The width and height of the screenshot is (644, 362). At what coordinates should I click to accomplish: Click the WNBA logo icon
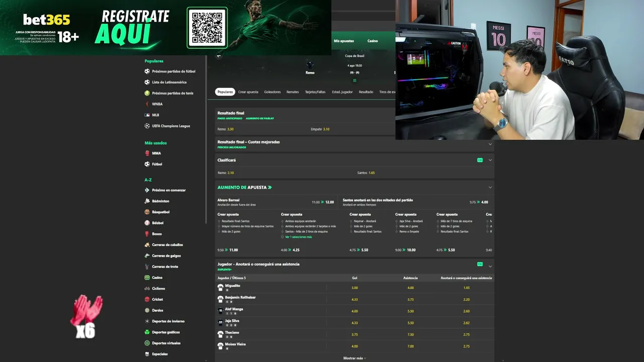tap(147, 104)
